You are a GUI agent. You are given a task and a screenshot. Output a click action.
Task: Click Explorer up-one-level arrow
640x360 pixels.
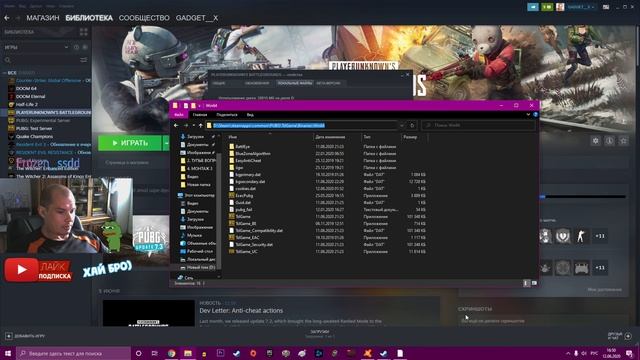click(x=200, y=125)
